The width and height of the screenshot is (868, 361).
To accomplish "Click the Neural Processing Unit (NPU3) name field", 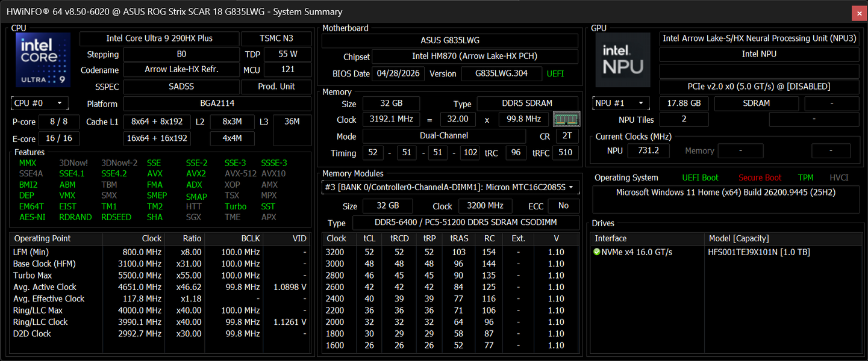I will tap(760, 39).
